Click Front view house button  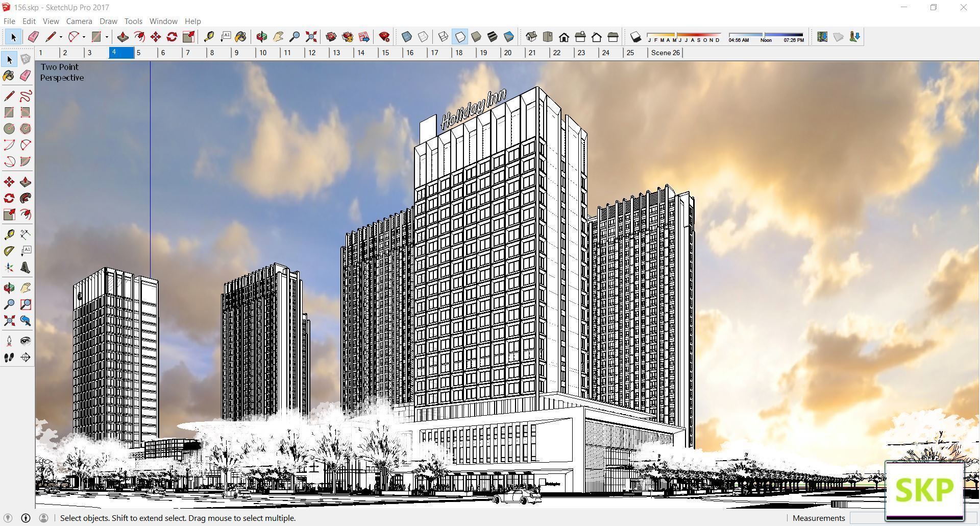564,37
